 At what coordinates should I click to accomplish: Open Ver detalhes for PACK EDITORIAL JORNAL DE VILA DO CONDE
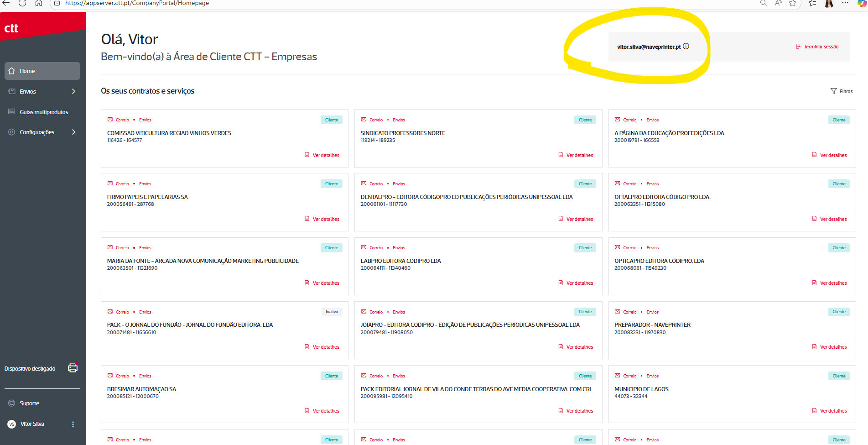tap(576, 411)
